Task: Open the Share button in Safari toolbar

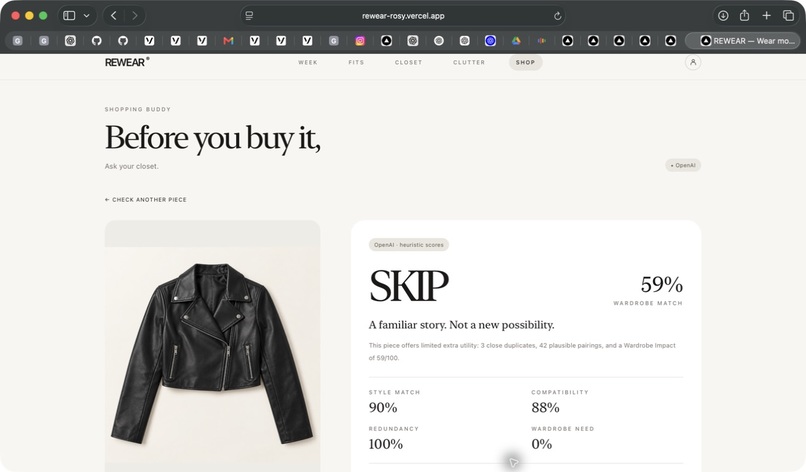Action: point(744,15)
